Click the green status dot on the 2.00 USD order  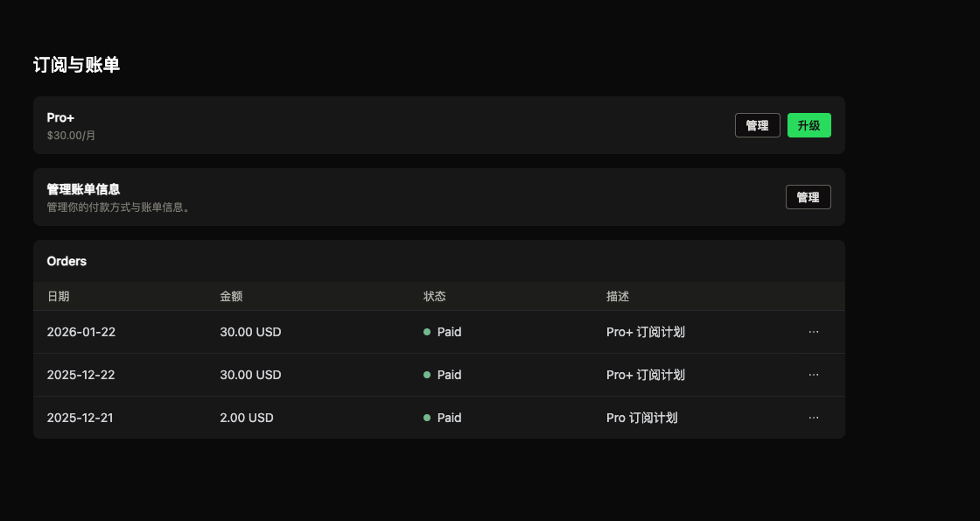coord(427,418)
